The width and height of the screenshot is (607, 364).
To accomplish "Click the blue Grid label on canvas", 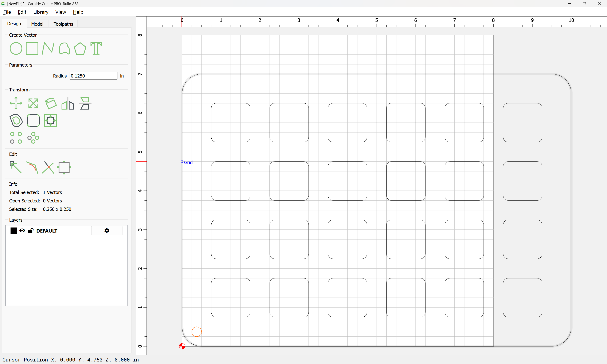I will coord(188,162).
